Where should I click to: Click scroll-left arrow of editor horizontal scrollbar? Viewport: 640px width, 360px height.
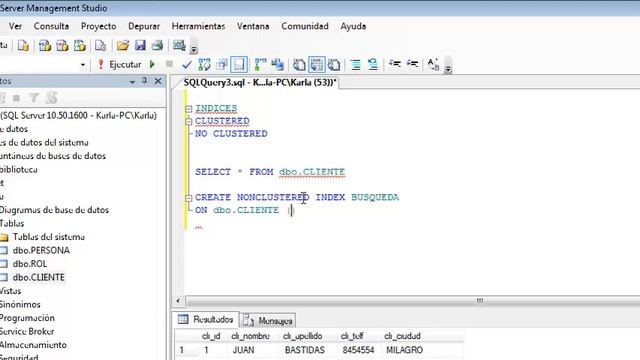[x=178, y=301]
